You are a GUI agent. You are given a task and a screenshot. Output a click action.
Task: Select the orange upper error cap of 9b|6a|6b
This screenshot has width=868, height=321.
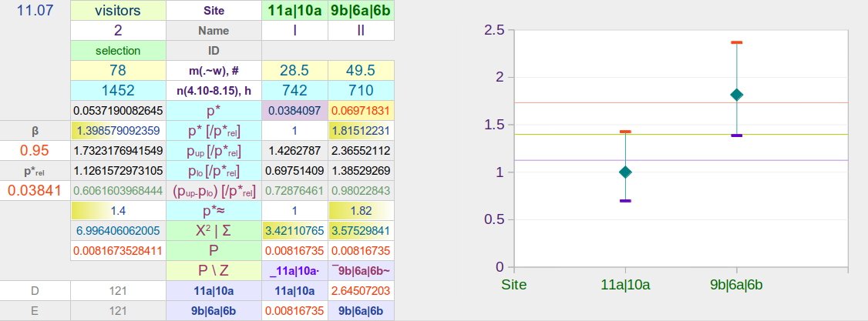(x=736, y=42)
